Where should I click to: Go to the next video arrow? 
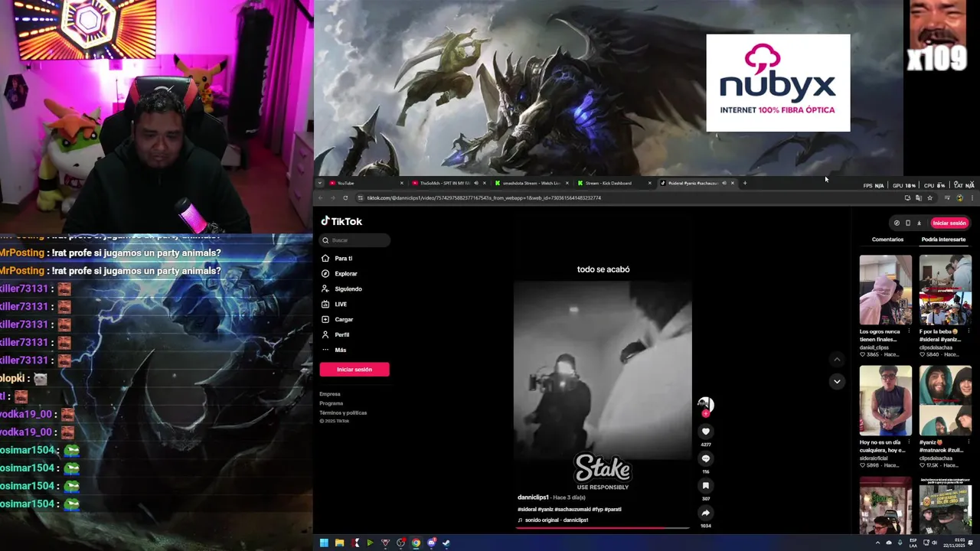[837, 381]
